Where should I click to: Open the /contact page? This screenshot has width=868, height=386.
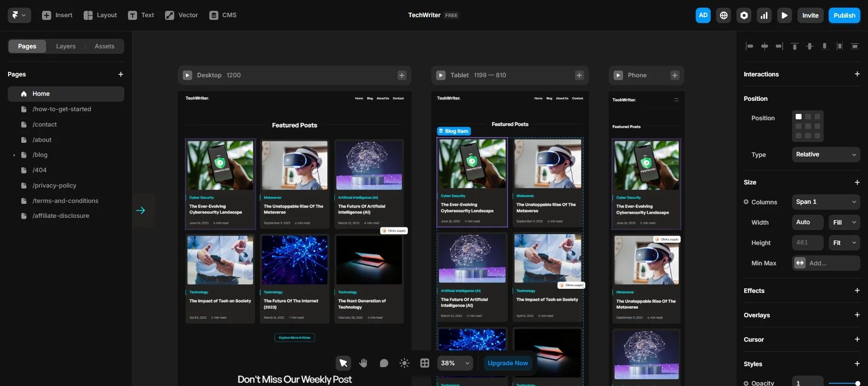click(66, 125)
